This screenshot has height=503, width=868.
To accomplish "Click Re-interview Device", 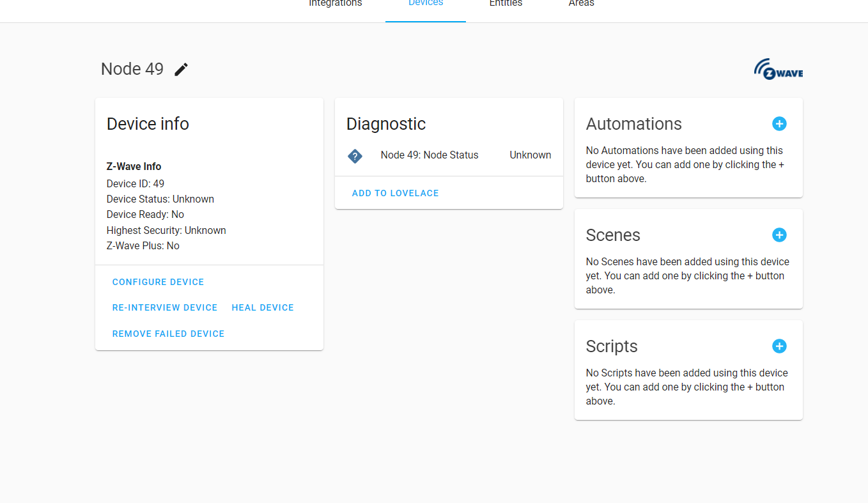I will click(165, 307).
